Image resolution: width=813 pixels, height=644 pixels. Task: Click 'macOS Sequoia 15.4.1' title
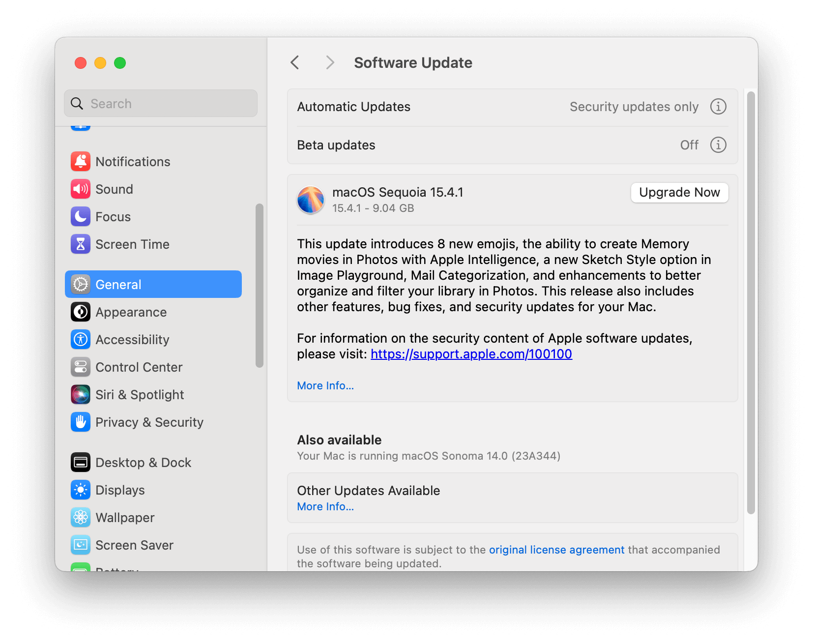[398, 192]
